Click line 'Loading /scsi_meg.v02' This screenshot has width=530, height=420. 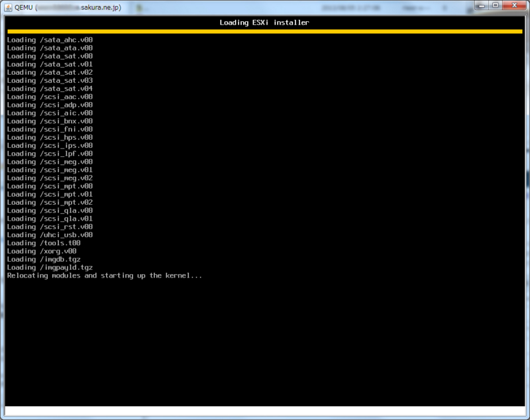coord(50,178)
